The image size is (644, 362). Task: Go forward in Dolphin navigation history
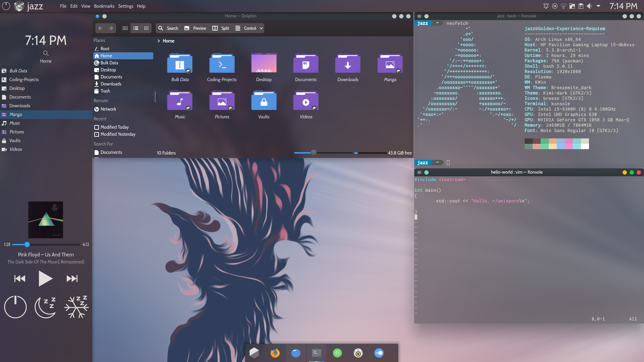[111, 28]
